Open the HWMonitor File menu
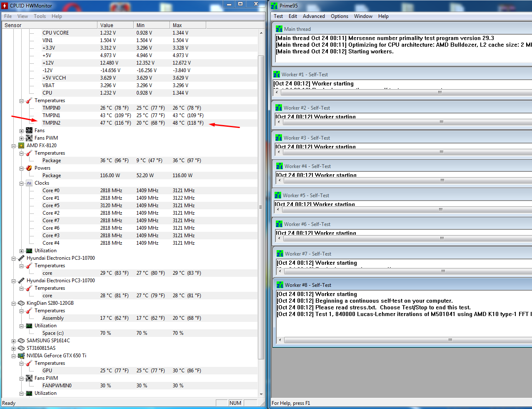Image resolution: width=532 pixels, height=409 pixels. pyautogui.click(x=8, y=16)
